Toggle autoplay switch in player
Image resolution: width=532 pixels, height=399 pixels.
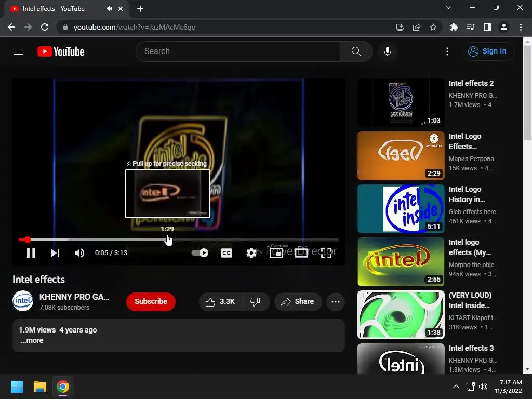point(200,253)
